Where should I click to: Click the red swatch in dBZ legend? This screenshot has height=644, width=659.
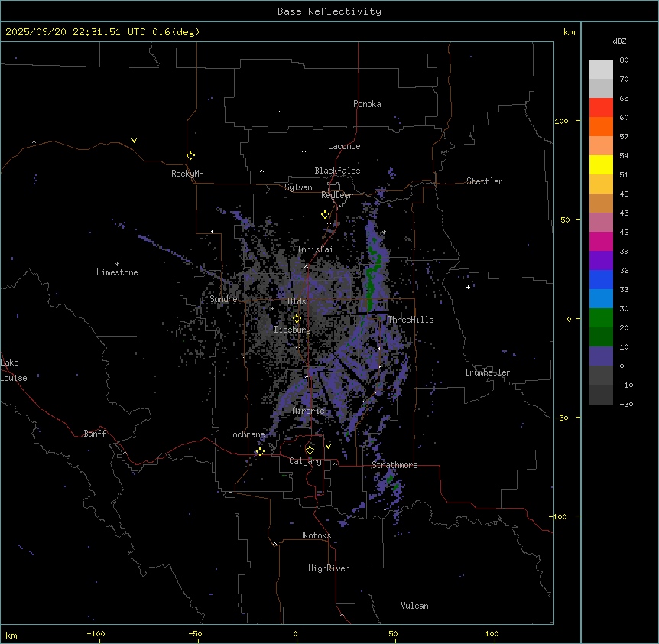click(601, 107)
